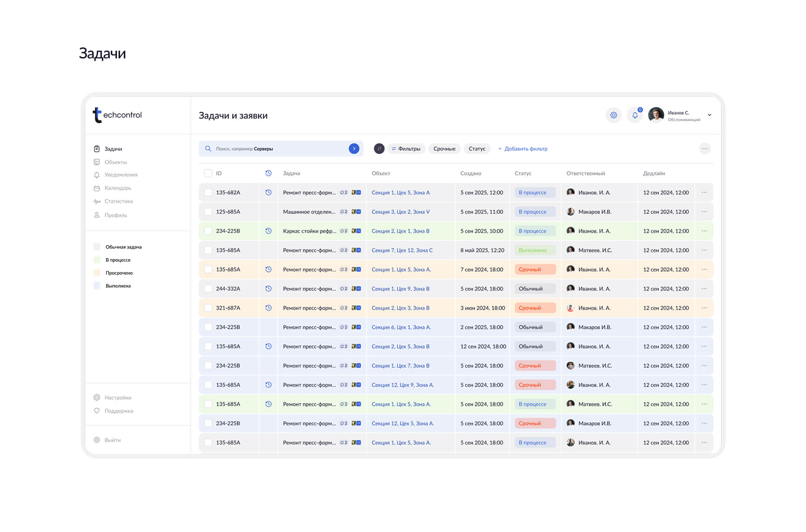Screen dimensions: 806x532
Task: Go to Календарь in the sidebar
Action: [x=118, y=188]
